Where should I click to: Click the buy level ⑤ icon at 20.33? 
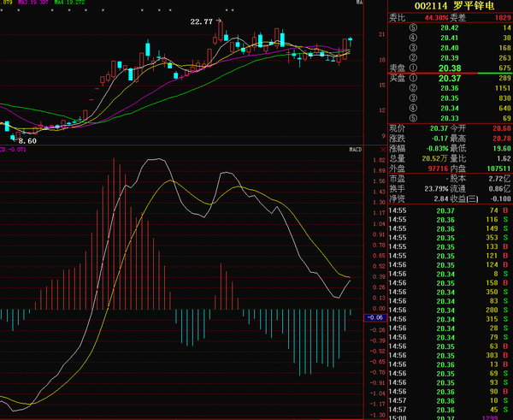415,117
